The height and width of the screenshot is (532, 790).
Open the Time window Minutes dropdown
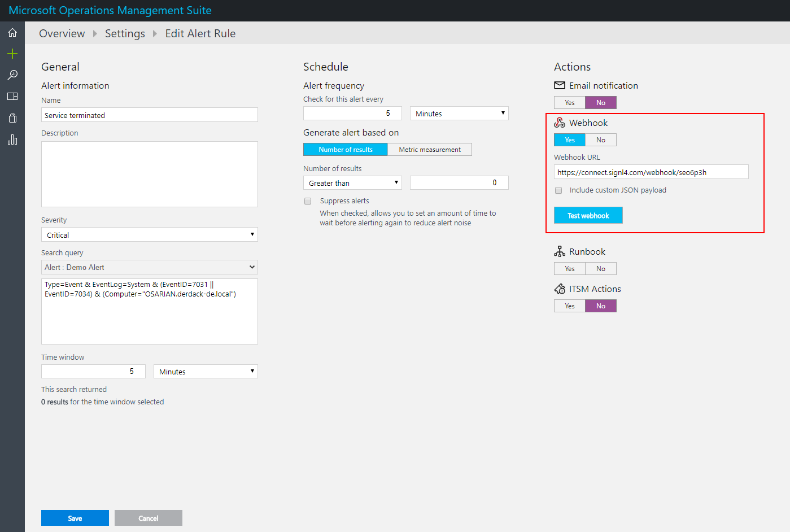click(x=206, y=371)
